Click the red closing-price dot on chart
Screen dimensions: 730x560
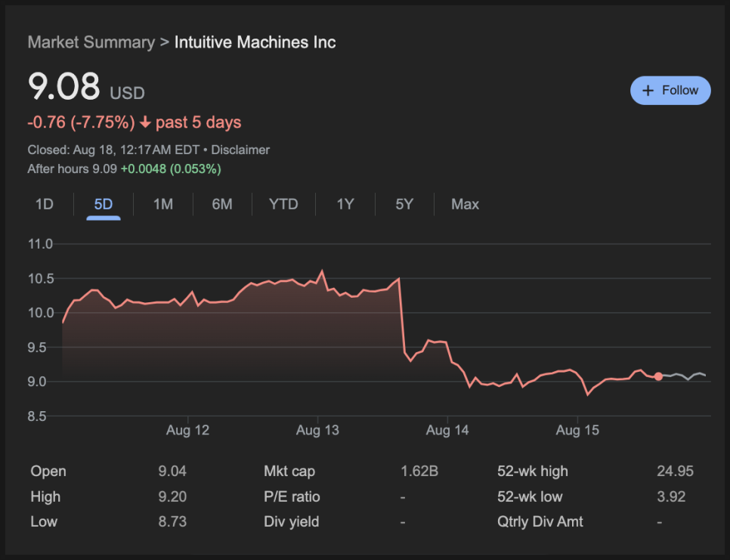(x=658, y=376)
